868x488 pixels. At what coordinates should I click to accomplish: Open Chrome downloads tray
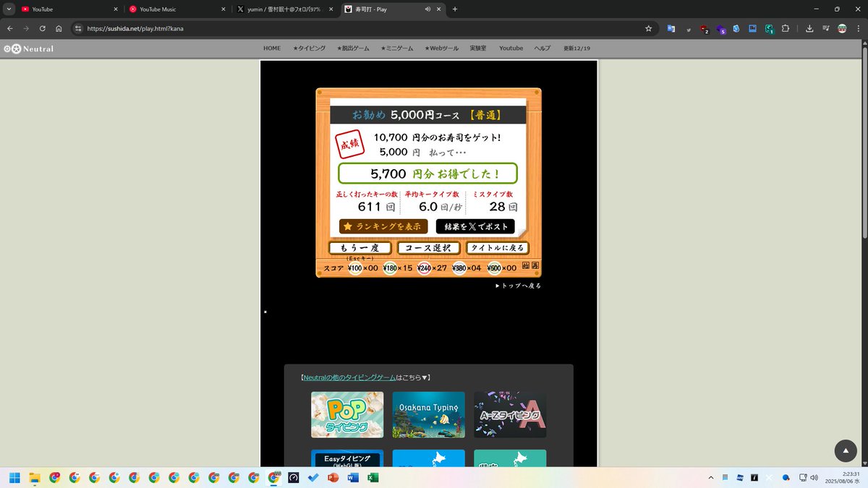[809, 28]
